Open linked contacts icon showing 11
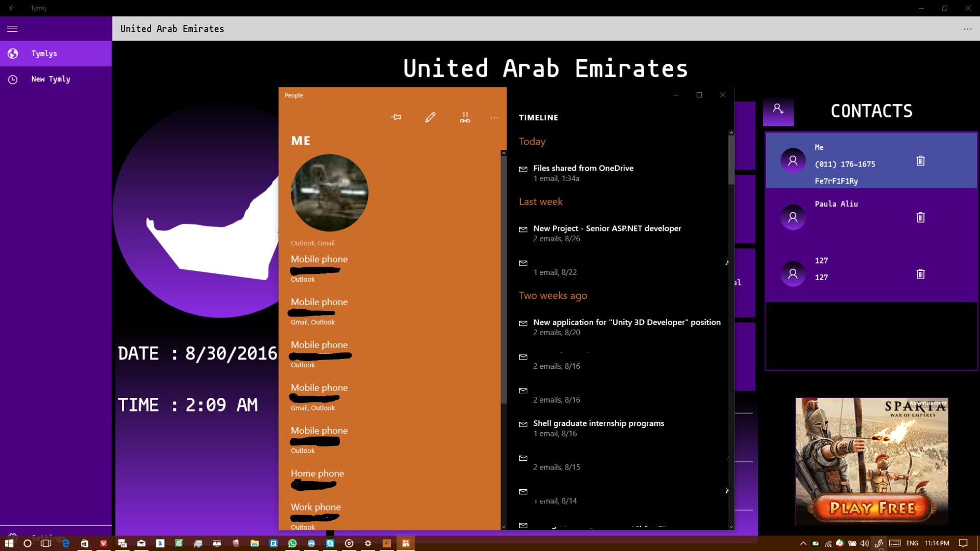Image resolution: width=980 pixels, height=551 pixels. (x=465, y=117)
